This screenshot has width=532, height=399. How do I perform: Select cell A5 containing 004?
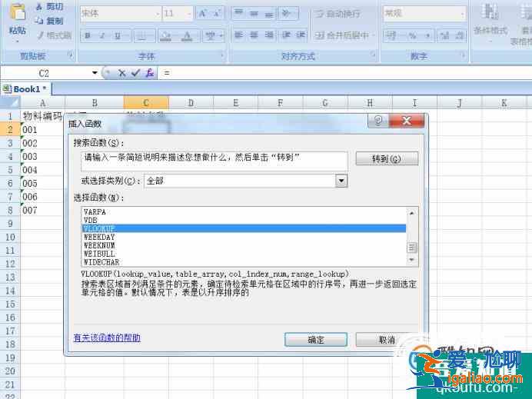pos(42,170)
